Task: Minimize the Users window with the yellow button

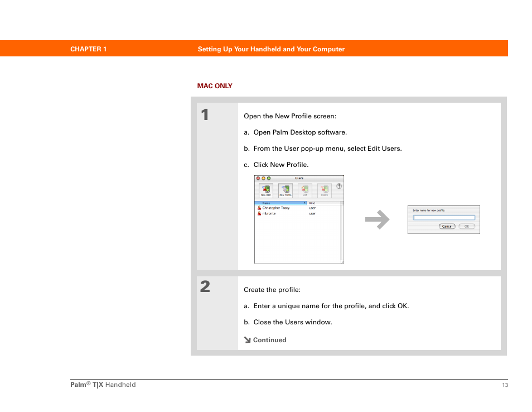Action: [263, 178]
